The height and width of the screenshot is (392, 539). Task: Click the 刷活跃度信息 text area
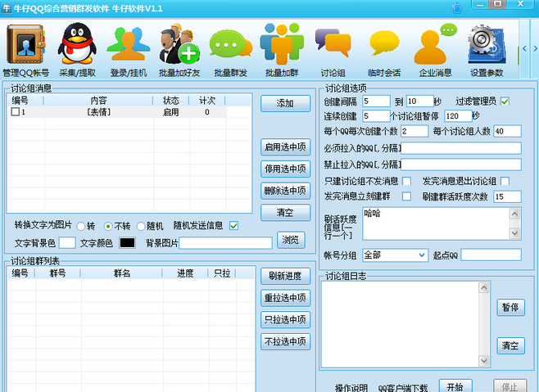coord(436,223)
